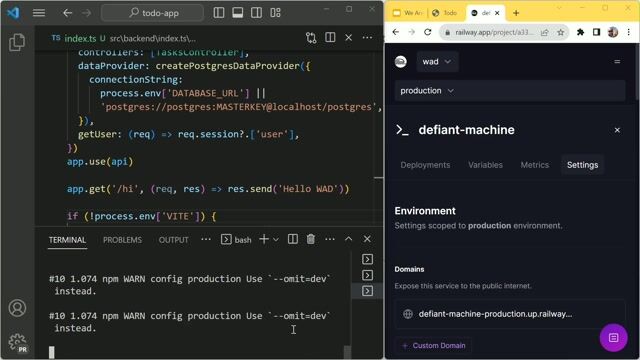Open Customize Layout icon in VS Code
Image resolution: width=640 pixels, height=360 pixels.
pos(276,13)
